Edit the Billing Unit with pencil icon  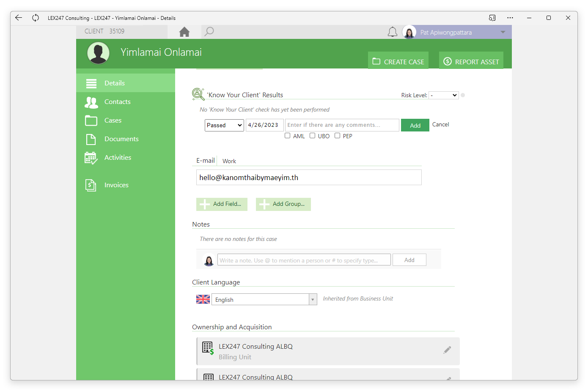(x=447, y=350)
